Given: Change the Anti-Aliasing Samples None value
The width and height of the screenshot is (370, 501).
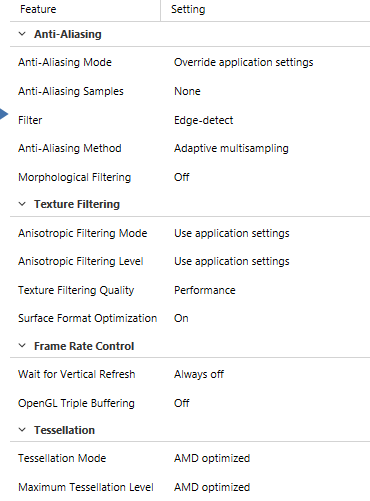Looking at the screenshot, I should pos(187,91).
